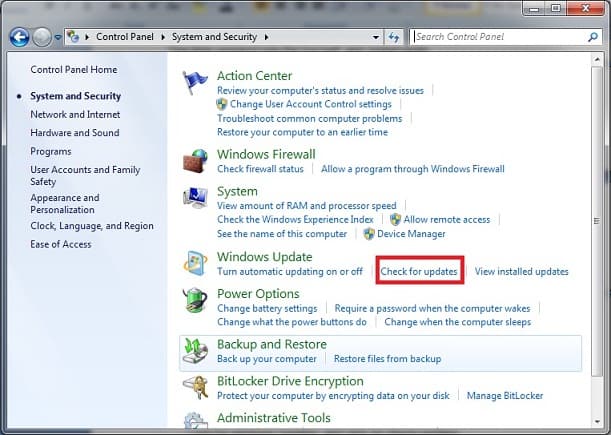Click Manage BitLocker link
This screenshot has width=611, height=435.
coord(505,396)
